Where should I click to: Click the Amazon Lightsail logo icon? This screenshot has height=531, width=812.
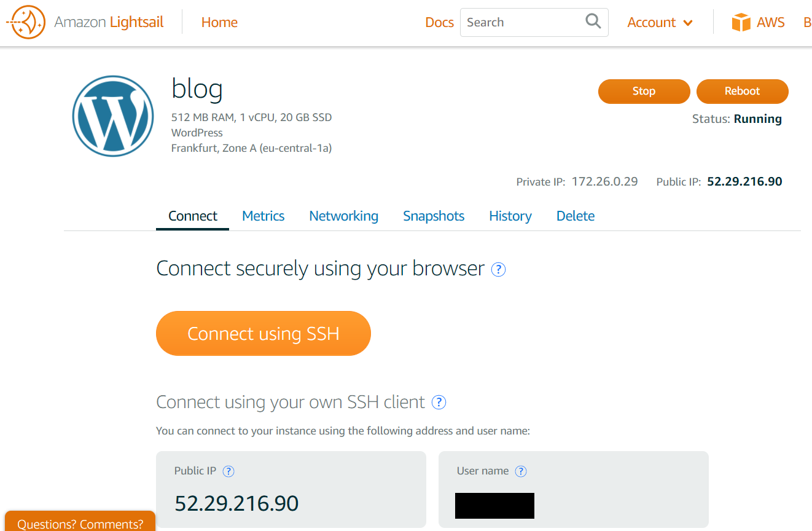pos(26,23)
